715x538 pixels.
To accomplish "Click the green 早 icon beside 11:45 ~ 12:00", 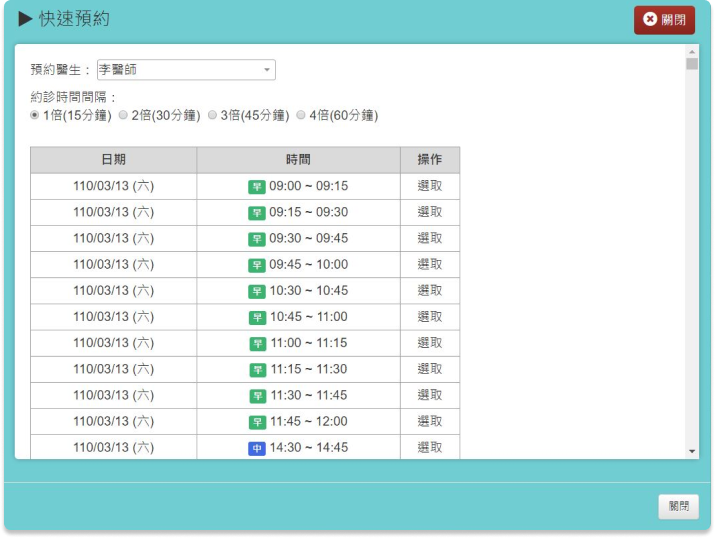I will click(257, 422).
